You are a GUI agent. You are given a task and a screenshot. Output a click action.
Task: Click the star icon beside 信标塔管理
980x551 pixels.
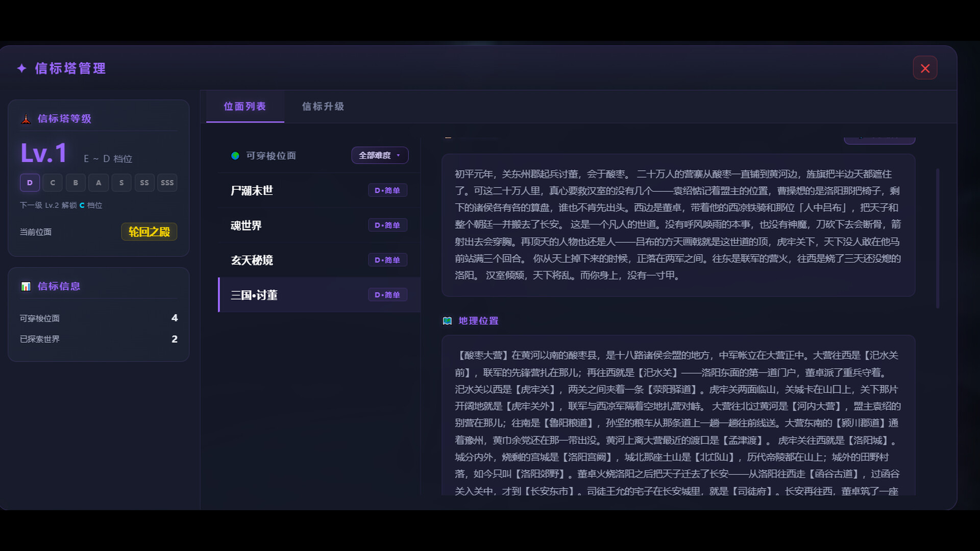point(21,68)
